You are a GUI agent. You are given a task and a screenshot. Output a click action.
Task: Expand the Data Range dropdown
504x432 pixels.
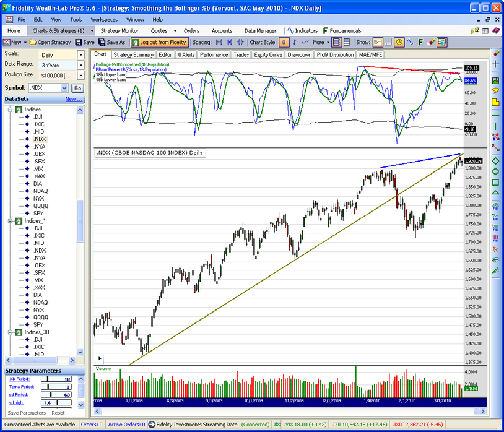click(x=80, y=65)
